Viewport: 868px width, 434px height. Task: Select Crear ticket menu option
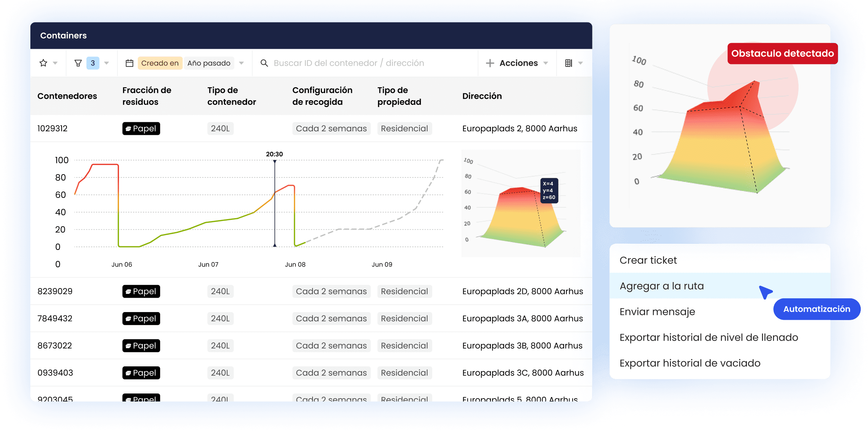(x=648, y=260)
